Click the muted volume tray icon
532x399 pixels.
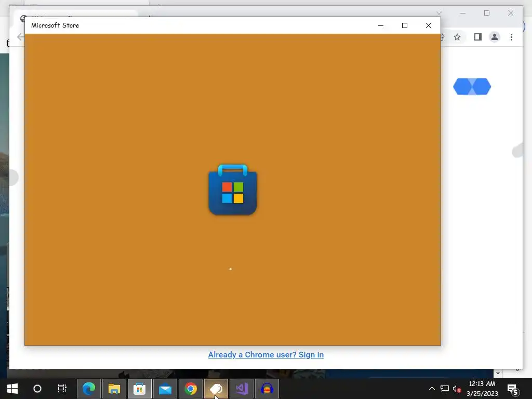tap(457, 389)
